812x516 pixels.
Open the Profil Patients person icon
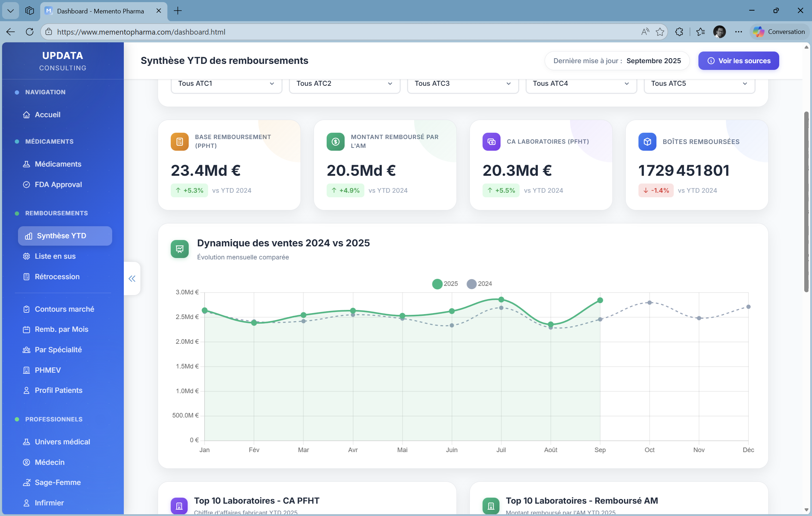[26, 390]
